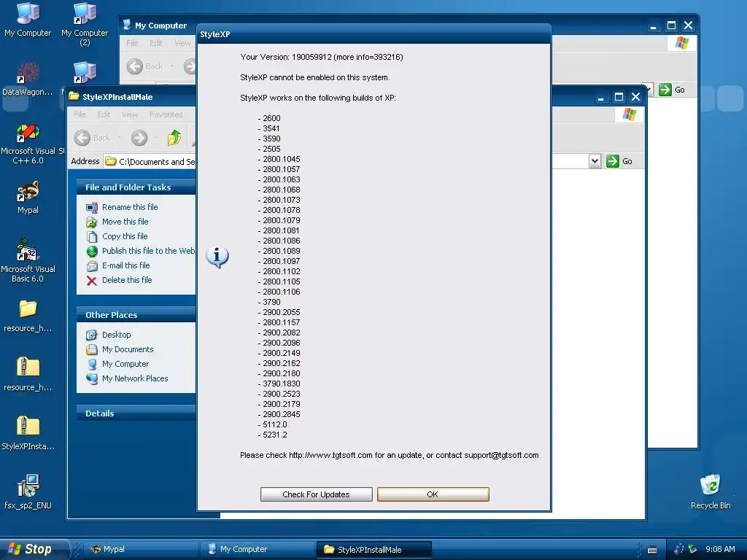Image resolution: width=747 pixels, height=560 pixels.
Task: Launch Microsoft Visual Basic 6.0 shortcut
Action: pos(28,261)
